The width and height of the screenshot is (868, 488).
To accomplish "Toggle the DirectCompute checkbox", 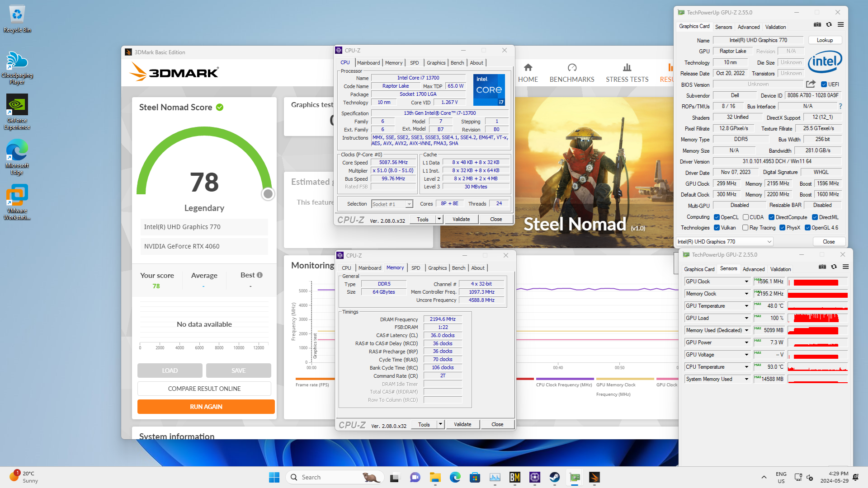I will 772,217.
